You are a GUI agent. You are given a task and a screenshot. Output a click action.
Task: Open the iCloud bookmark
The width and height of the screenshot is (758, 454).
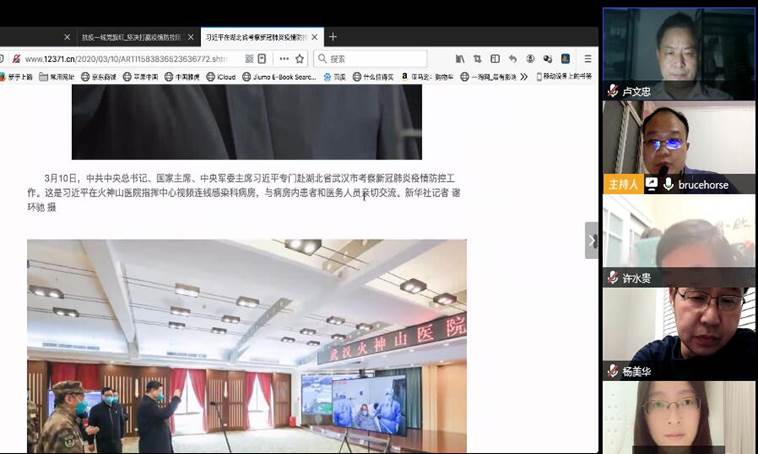[x=221, y=76]
